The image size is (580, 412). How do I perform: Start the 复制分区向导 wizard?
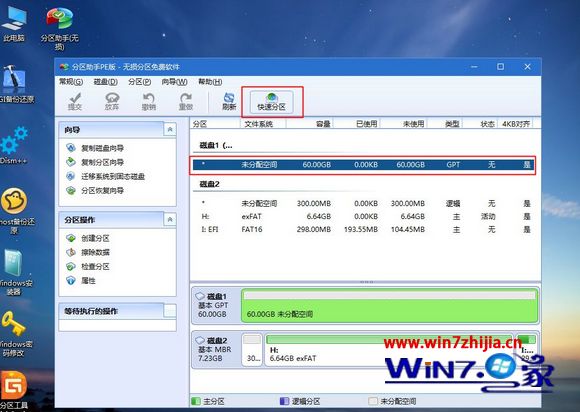coord(102,162)
